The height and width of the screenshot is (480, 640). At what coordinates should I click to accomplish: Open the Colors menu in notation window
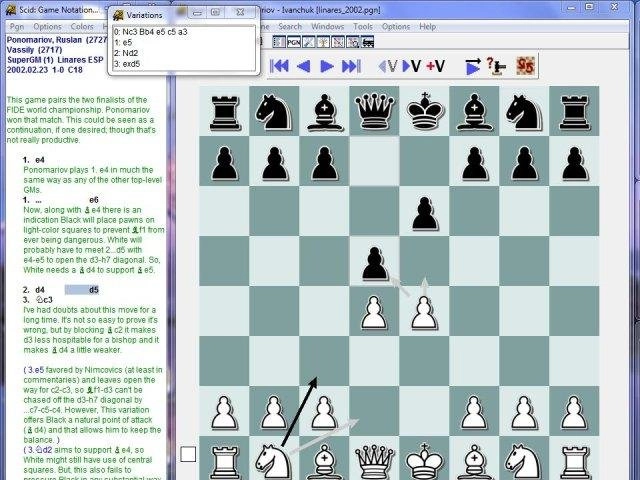82,27
